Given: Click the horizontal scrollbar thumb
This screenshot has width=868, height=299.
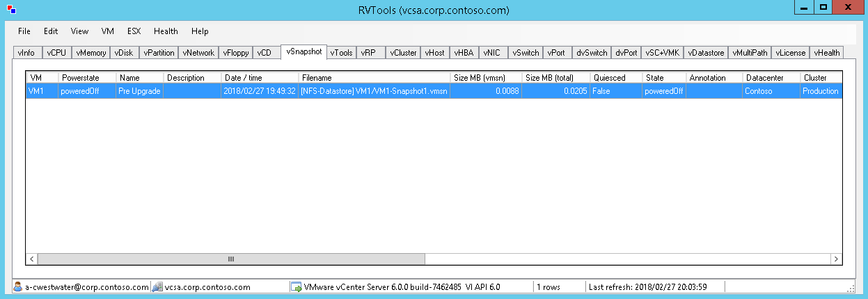Looking at the screenshot, I should (231, 259).
